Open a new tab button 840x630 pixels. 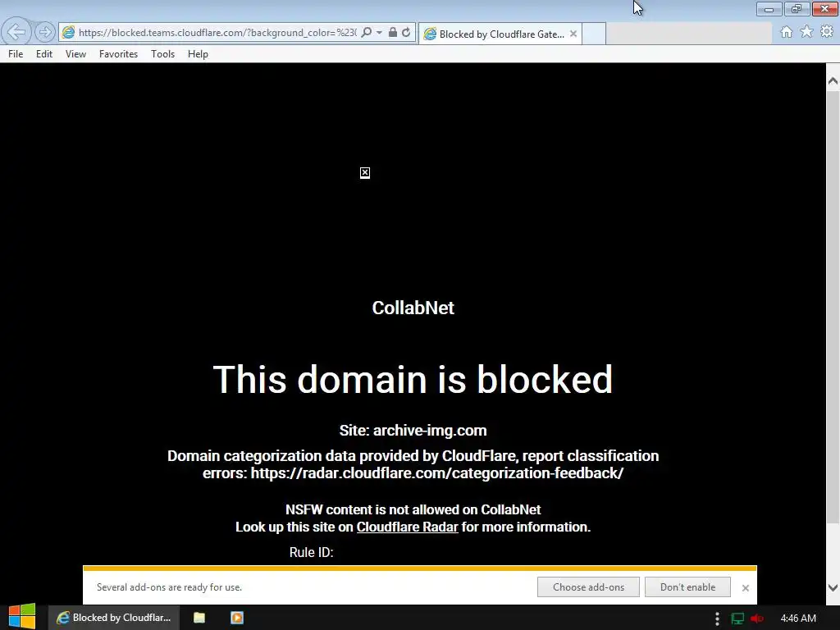tap(594, 34)
